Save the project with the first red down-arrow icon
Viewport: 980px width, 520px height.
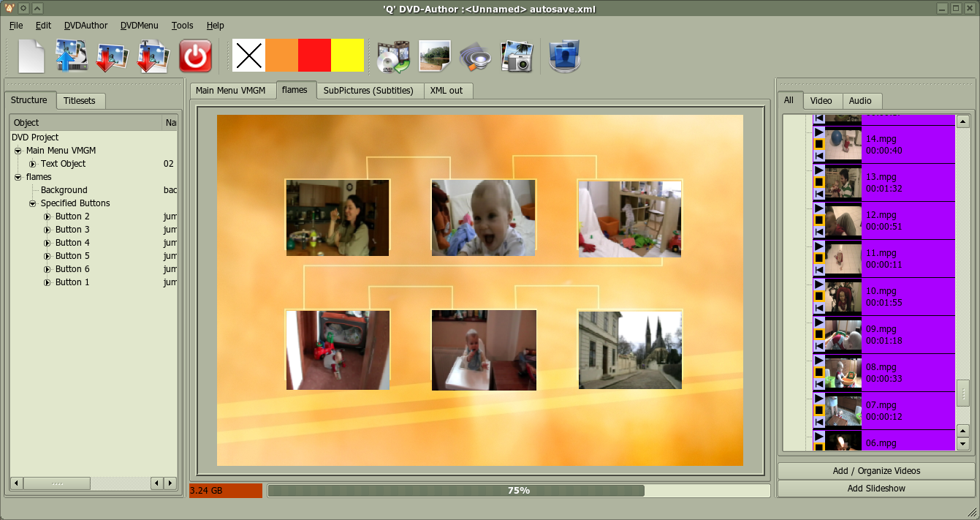[113, 56]
